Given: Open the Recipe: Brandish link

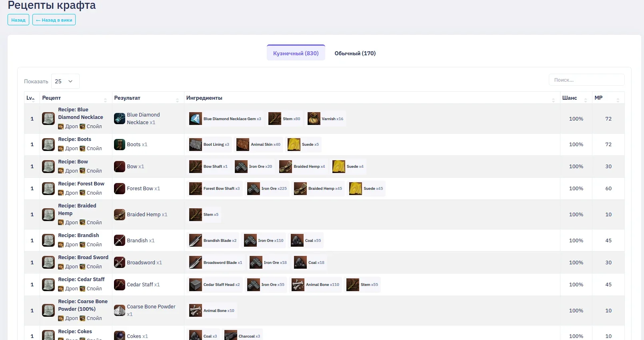Looking at the screenshot, I should click(78, 235).
